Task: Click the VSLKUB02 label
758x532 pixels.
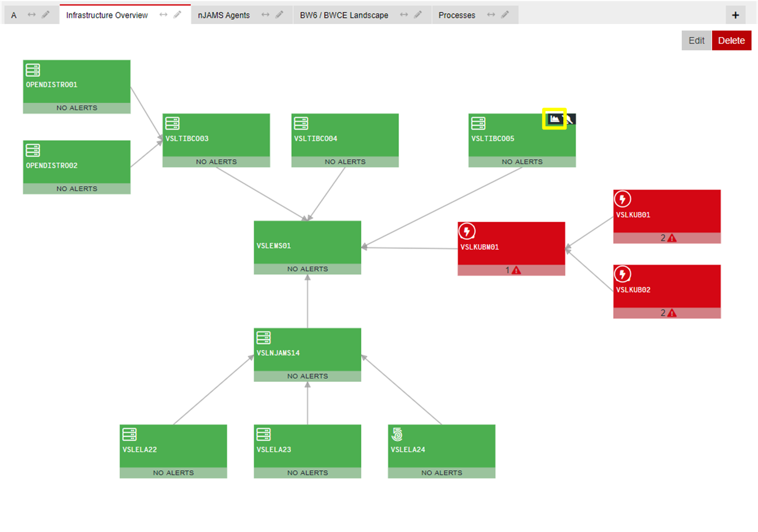Action: pyautogui.click(x=633, y=290)
